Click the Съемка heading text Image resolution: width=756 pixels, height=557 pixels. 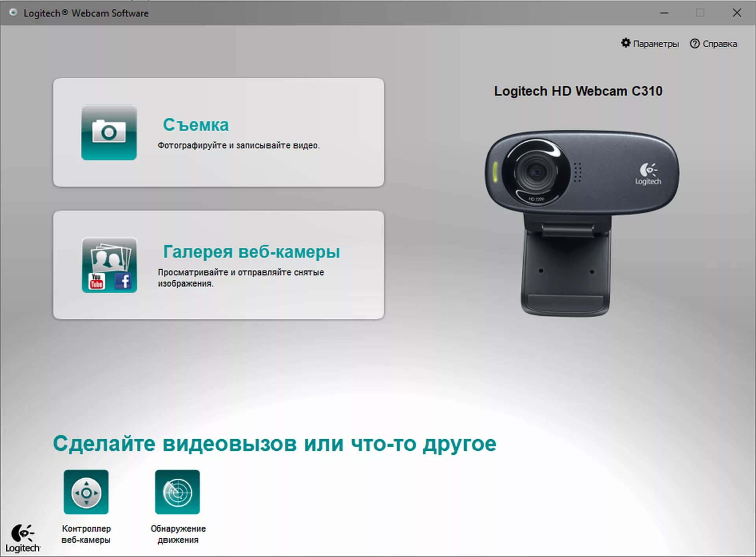coord(196,125)
